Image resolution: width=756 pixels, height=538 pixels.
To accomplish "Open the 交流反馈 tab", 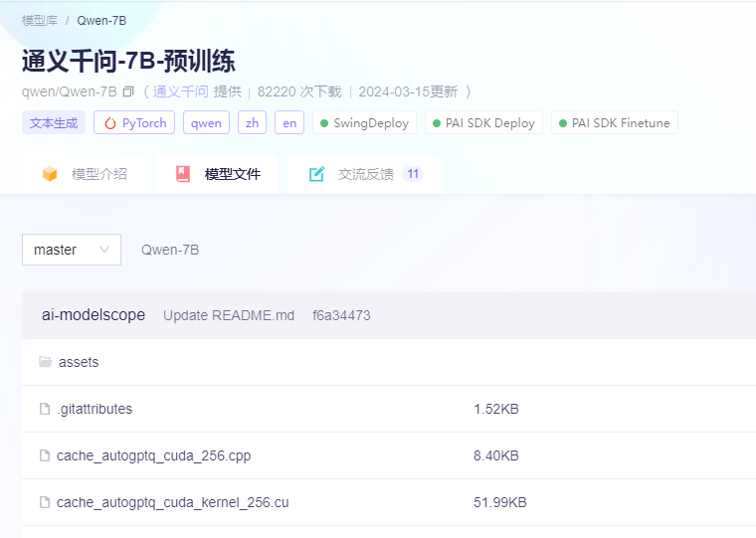I will (365, 174).
